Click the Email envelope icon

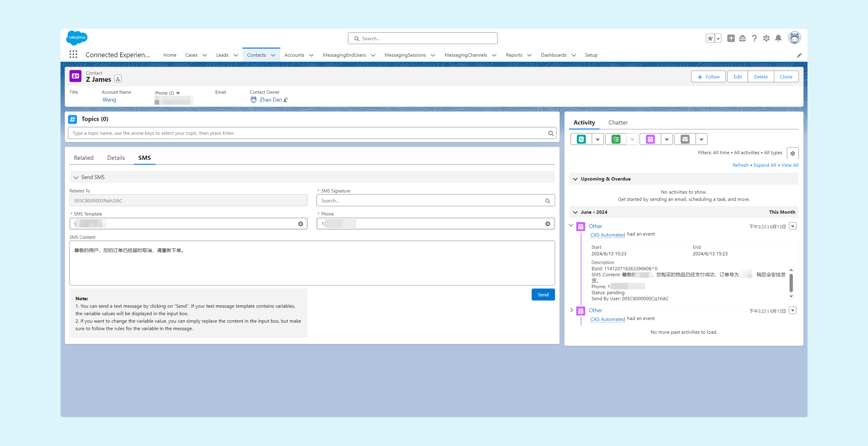point(685,139)
